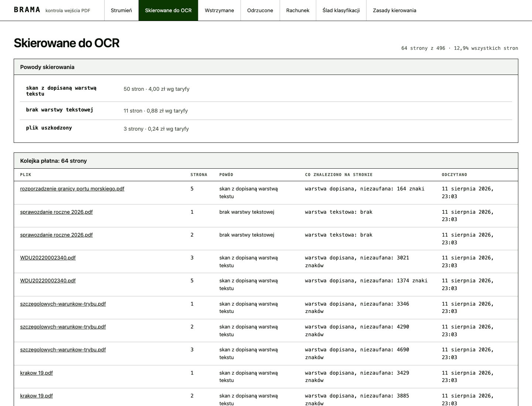Switch to the Wstrzymane tab
This screenshot has height=406, width=532.
[219, 10]
